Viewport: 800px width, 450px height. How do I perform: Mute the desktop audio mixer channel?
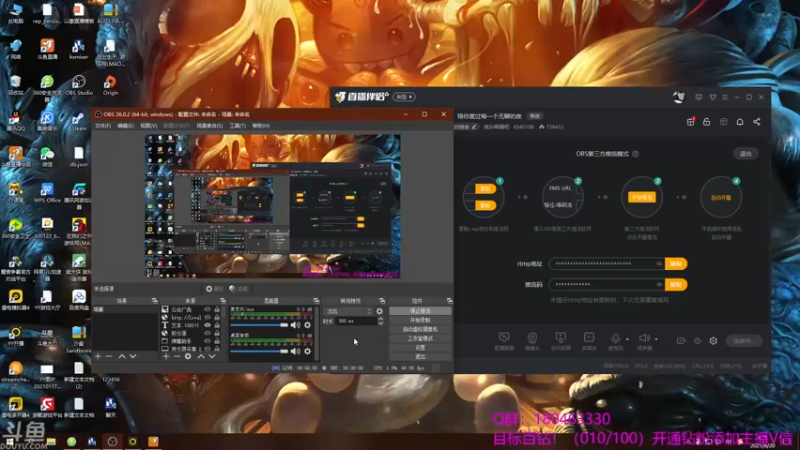295,351
